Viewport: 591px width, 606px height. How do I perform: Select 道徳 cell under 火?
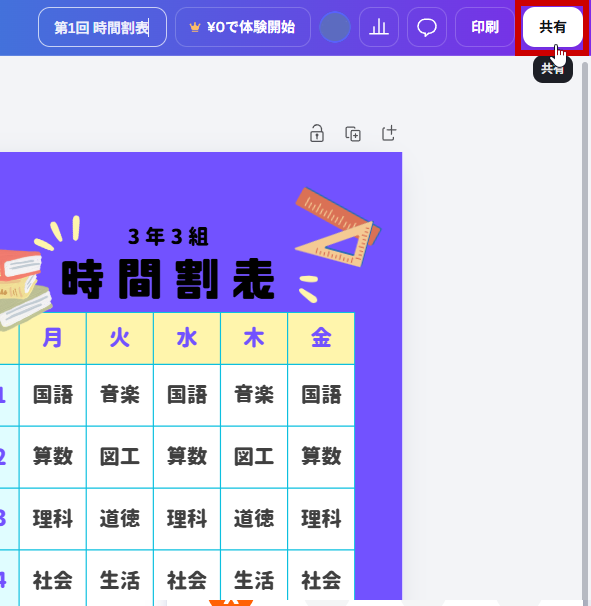coord(120,519)
